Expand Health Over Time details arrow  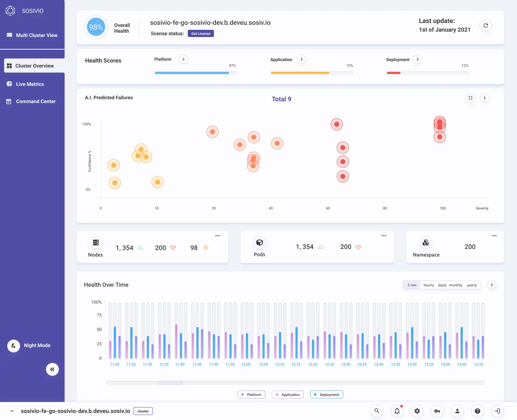pyautogui.click(x=492, y=285)
